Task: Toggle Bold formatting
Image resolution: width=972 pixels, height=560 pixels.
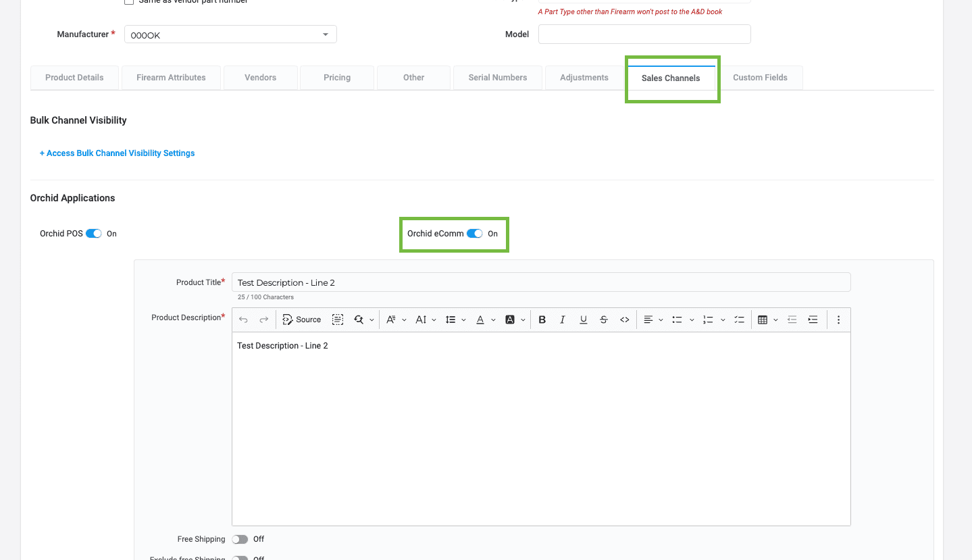Action: 542,320
